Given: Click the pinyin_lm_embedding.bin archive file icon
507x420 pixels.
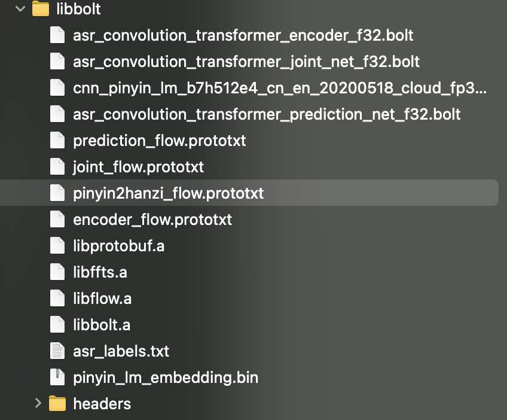Looking at the screenshot, I should click(57, 377).
